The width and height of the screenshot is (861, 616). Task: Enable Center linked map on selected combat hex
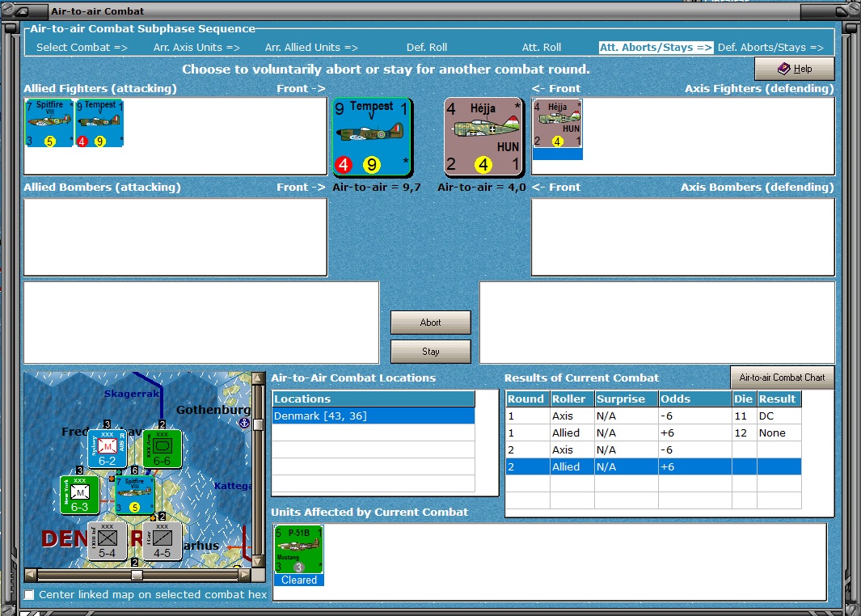click(x=30, y=595)
